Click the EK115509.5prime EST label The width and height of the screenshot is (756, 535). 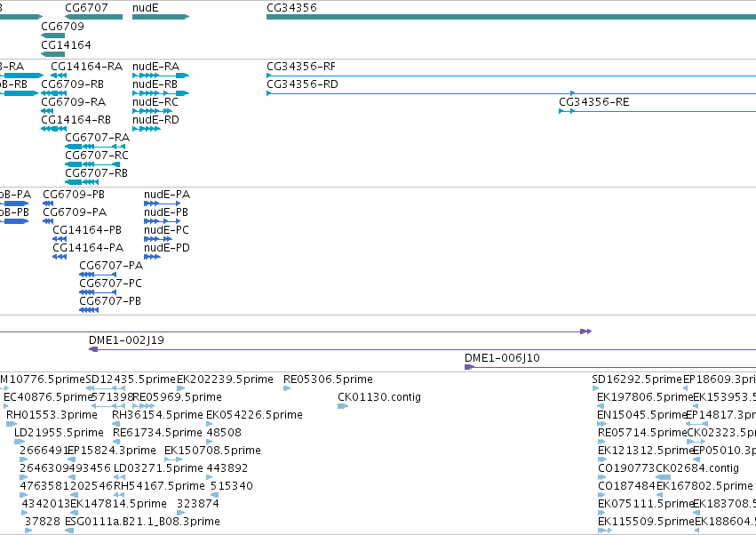[x=646, y=522]
